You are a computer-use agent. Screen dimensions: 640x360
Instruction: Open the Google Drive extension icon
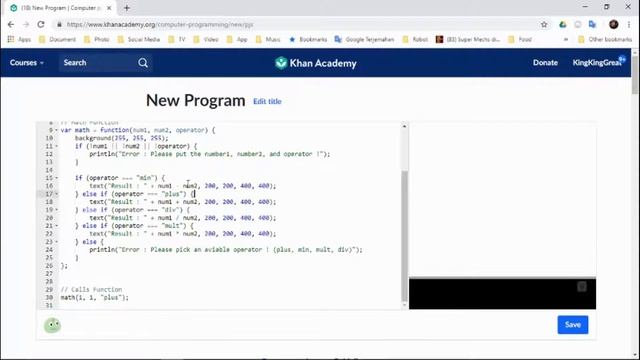[563, 24]
